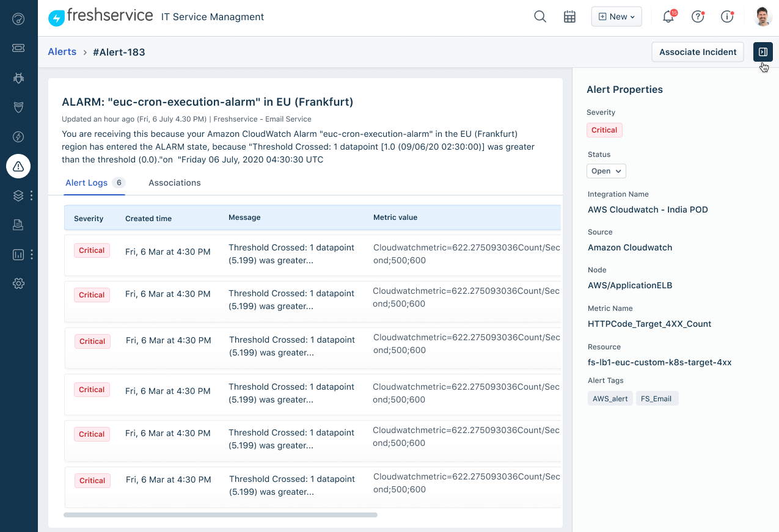This screenshot has width=779, height=532.
Task: Expand the kebab menu beside the Assets icon
Action: pyautogui.click(x=32, y=195)
